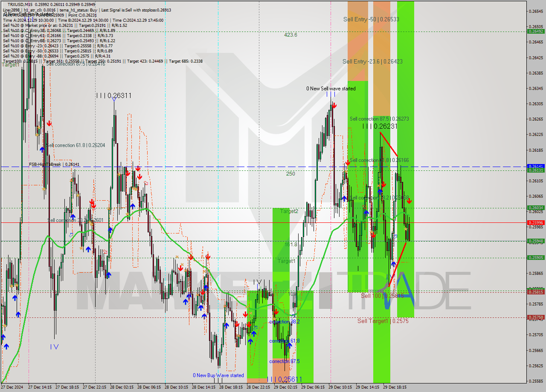546x392 pixels.
Task: Click the blue 0.26141 price tag
Action: coord(536,166)
